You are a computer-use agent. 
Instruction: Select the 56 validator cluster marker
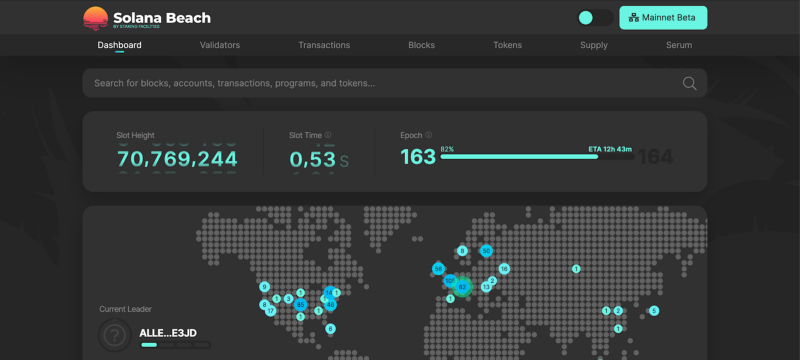pos(438,269)
